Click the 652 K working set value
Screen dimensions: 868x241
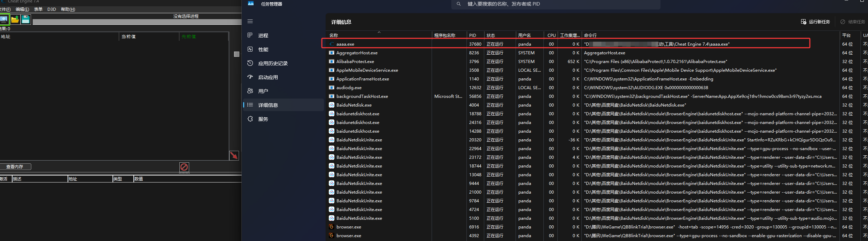[573, 62]
